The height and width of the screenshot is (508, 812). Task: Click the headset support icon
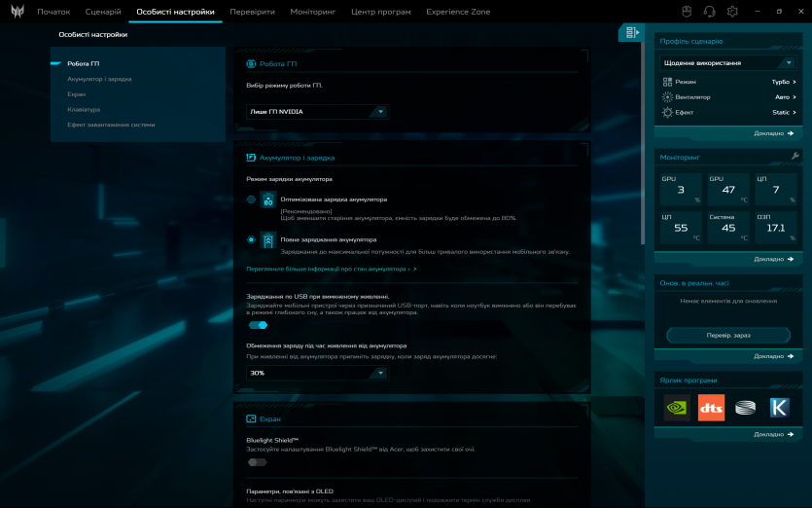[709, 12]
